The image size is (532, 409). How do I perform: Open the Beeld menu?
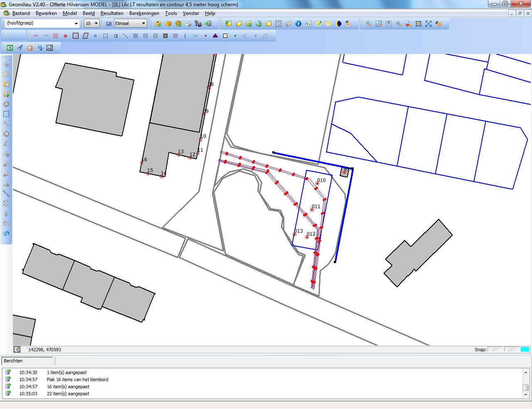click(89, 13)
